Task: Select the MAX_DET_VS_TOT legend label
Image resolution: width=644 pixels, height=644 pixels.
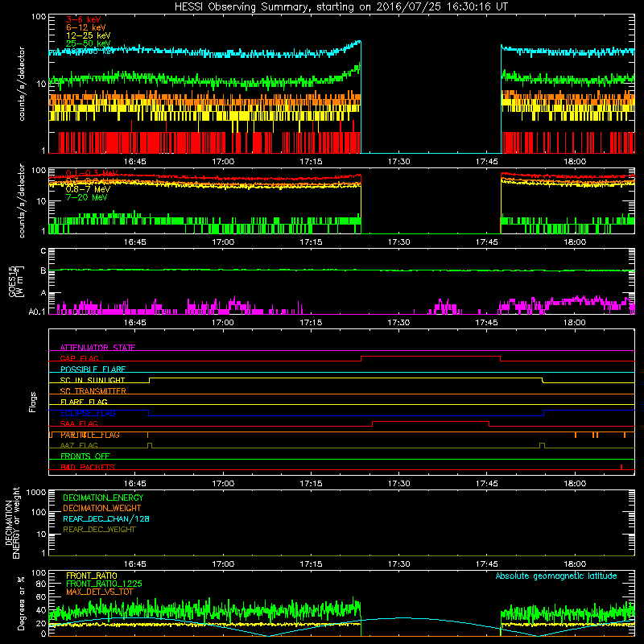Action: coord(100,592)
